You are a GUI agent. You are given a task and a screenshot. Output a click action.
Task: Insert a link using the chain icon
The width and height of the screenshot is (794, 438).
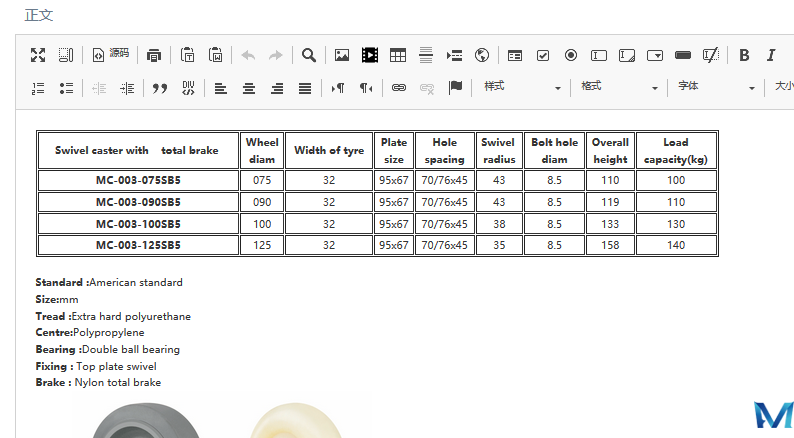click(399, 88)
